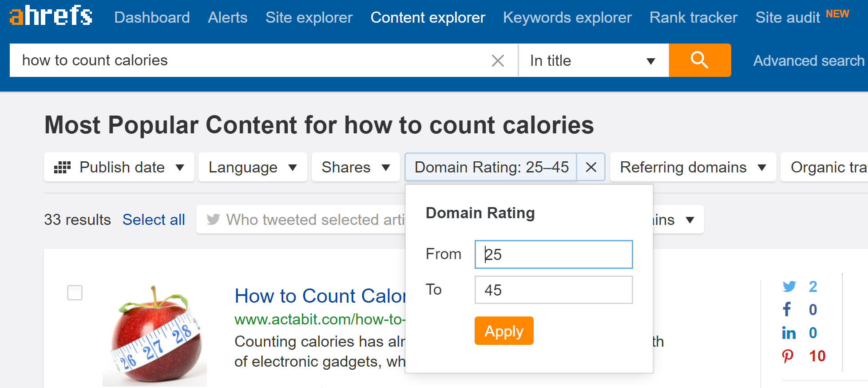Open the apple thumbnail of first result
Viewport: 868px width, 388px height.
[155, 336]
